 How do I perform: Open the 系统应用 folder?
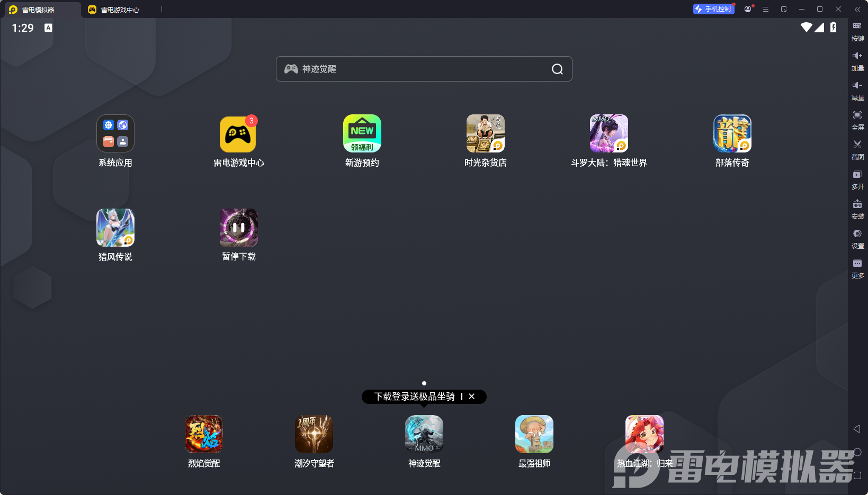pos(115,133)
